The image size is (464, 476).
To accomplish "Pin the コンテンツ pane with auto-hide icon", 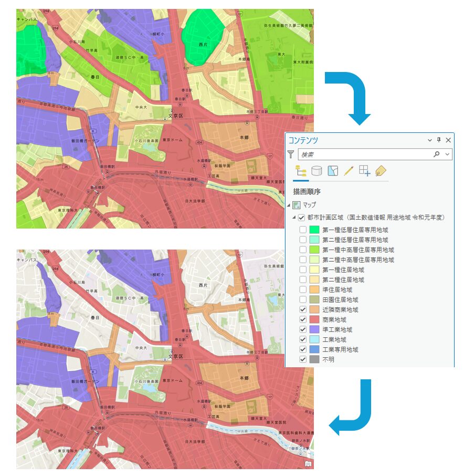I will click(x=439, y=140).
